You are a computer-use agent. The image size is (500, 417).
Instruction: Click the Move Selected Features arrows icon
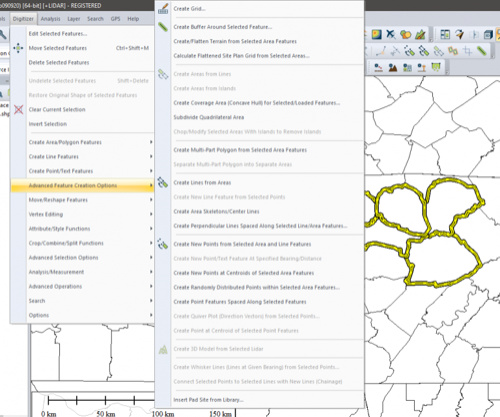point(18,48)
